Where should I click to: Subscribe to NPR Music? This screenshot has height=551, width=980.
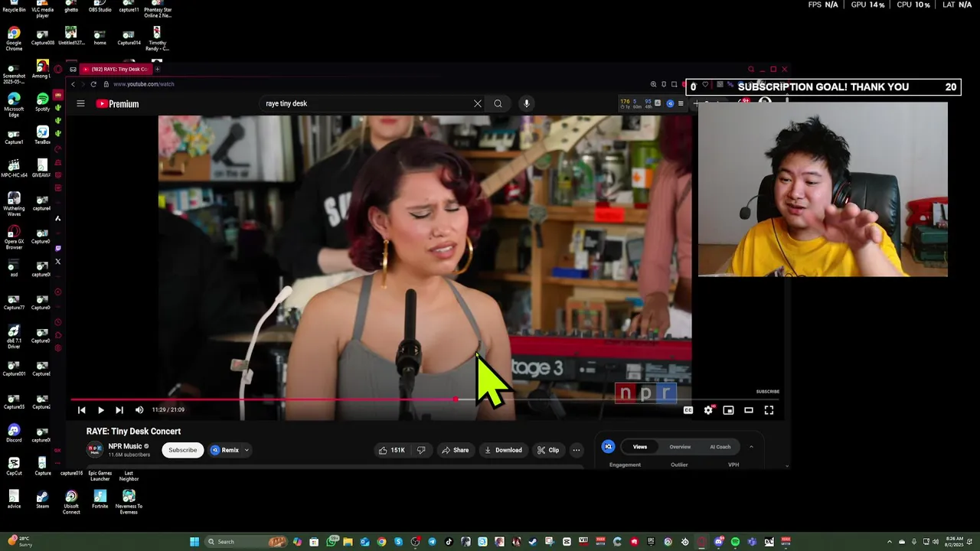[183, 450]
